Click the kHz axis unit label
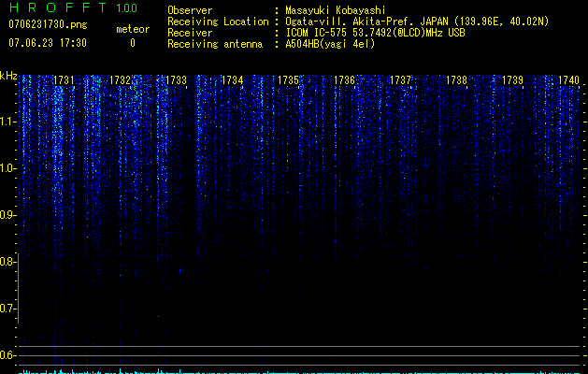Screen dimensions: 588x374 pyautogui.click(x=8, y=76)
